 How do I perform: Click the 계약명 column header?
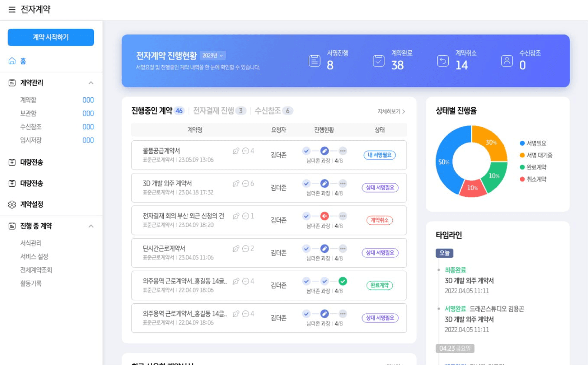pyautogui.click(x=195, y=130)
